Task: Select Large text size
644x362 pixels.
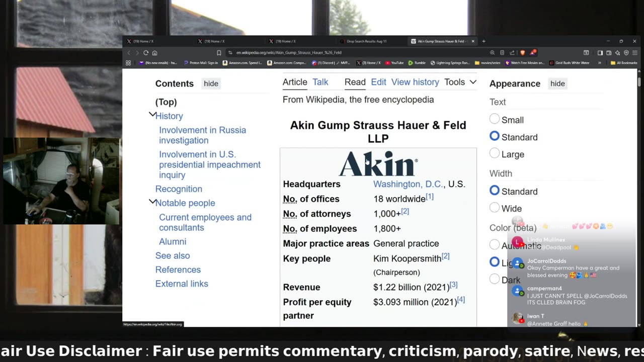Action: pos(495,153)
